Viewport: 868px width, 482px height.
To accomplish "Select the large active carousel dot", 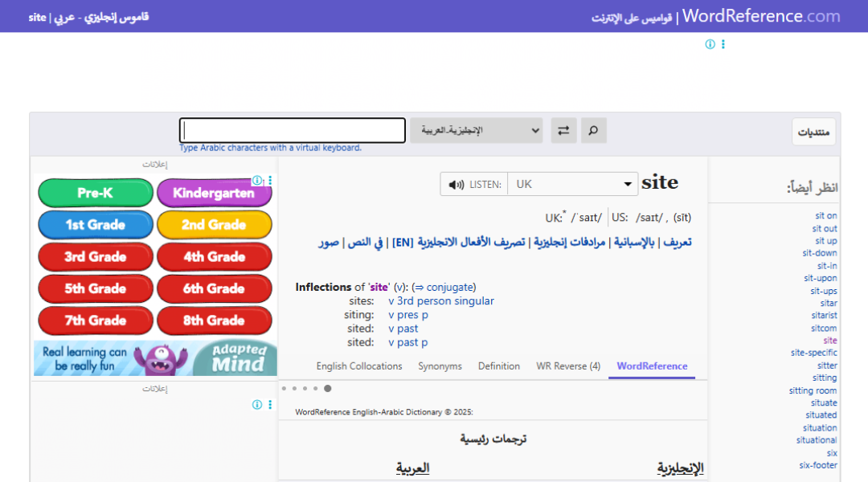I will 328,389.
